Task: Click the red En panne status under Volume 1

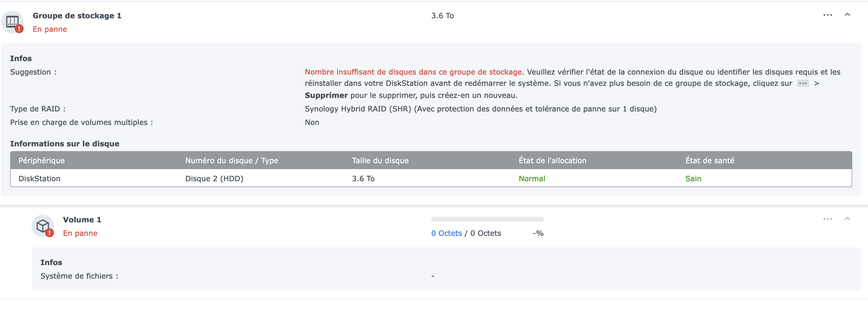Action: pos(80,233)
